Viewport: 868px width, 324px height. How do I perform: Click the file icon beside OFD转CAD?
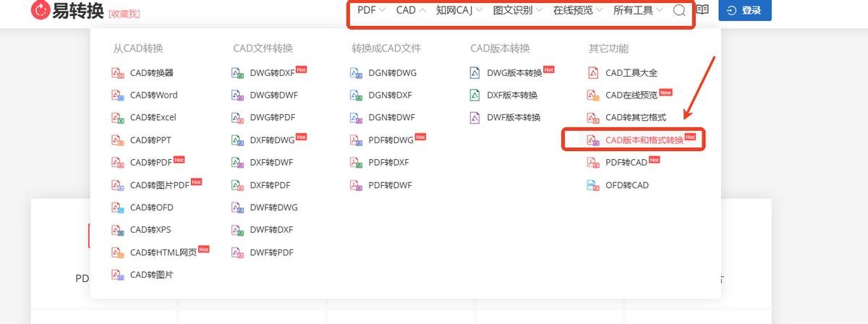tap(593, 185)
